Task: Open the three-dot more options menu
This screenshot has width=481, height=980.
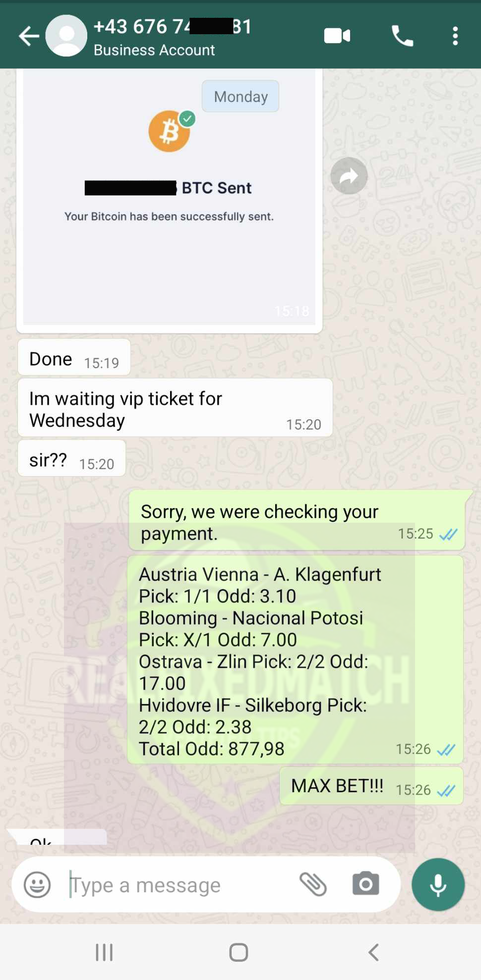Action: pyautogui.click(x=455, y=36)
